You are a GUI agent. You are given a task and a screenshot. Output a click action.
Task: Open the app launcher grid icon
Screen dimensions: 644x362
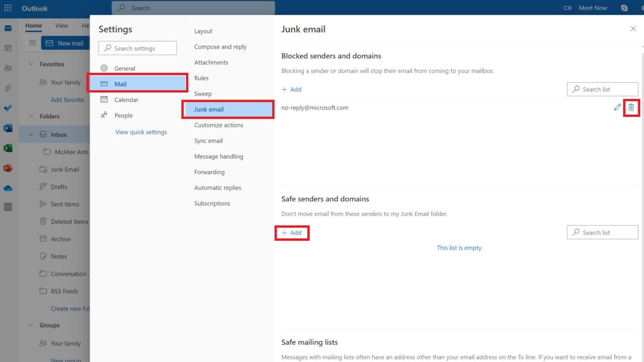[x=8, y=8]
